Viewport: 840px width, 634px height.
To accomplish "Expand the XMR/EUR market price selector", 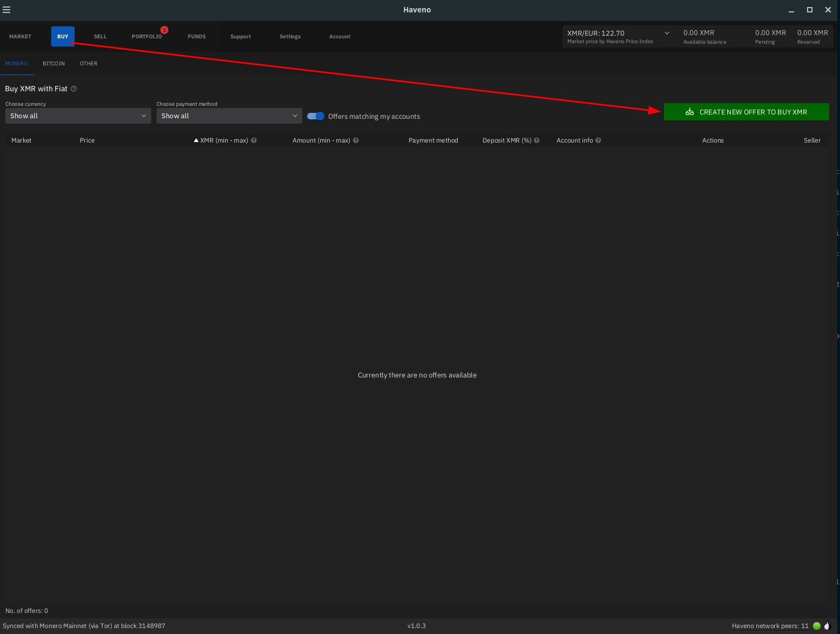I will [x=667, y=33].
